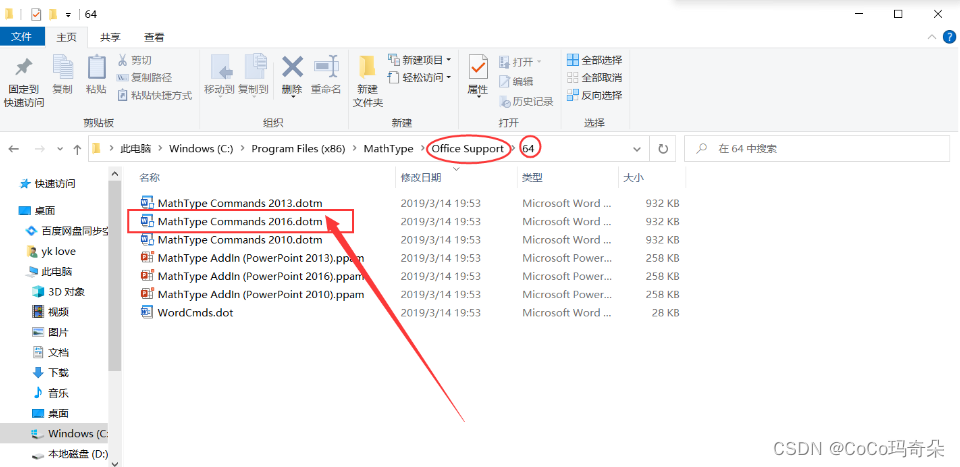The height and width of the screenshot is (467, 960).
Task: Click the Help question mark icon
Action: pyautogui.click(x=950, y=37)
